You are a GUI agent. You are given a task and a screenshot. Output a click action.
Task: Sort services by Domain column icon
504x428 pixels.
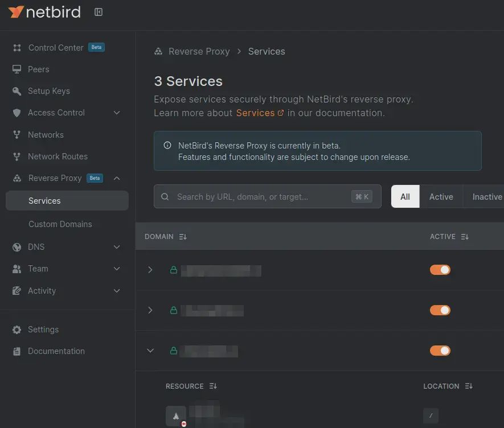(x=183, y=237)
